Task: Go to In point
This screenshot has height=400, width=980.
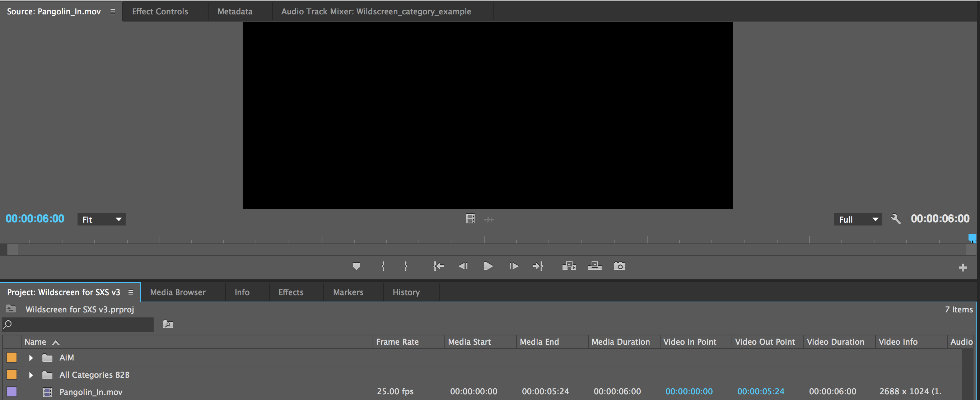Action: pyautogui.click(x=438, y=266)
